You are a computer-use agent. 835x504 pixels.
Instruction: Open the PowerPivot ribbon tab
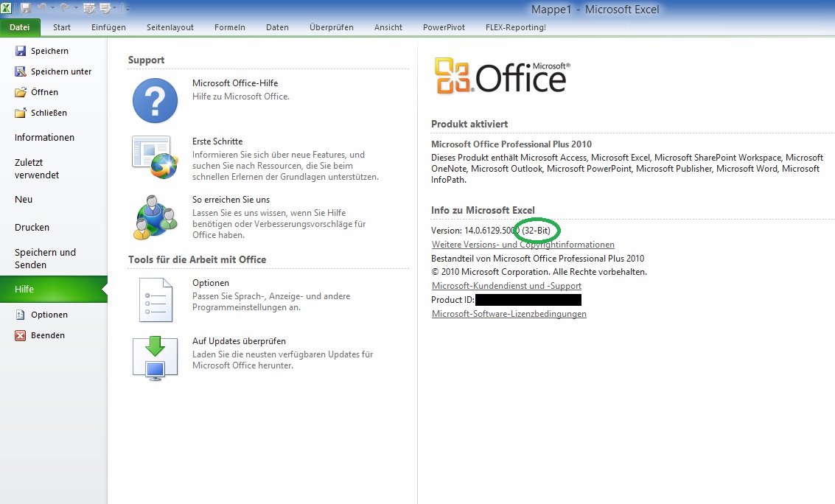(443, 27)
